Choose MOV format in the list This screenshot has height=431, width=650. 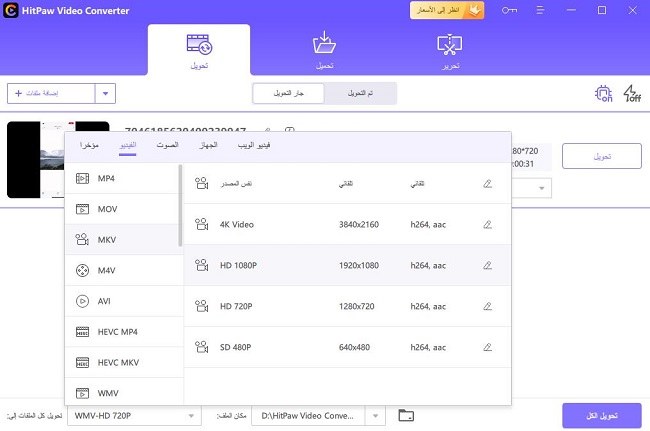click(123, 209)
